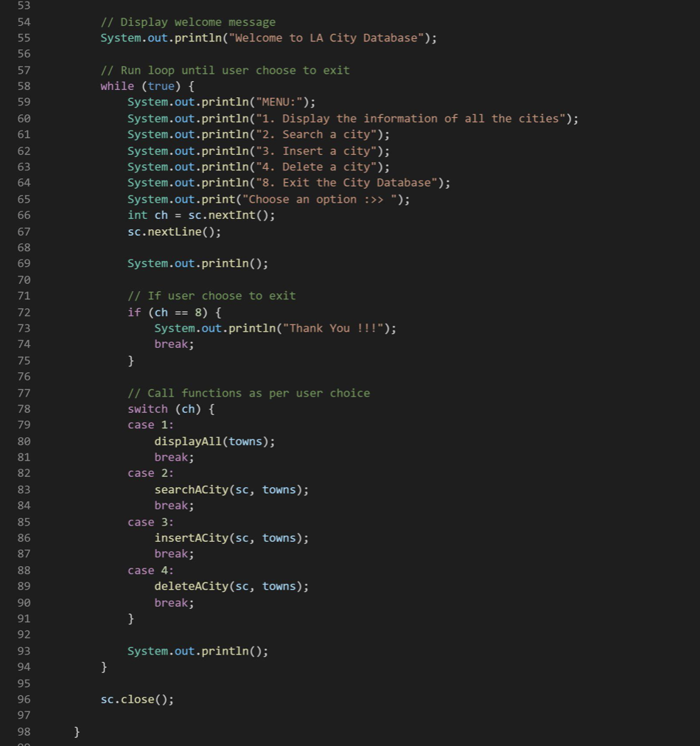Click the "switch" keyword on line 78
This screenshot has width=700, height=746.
(147, 409)
